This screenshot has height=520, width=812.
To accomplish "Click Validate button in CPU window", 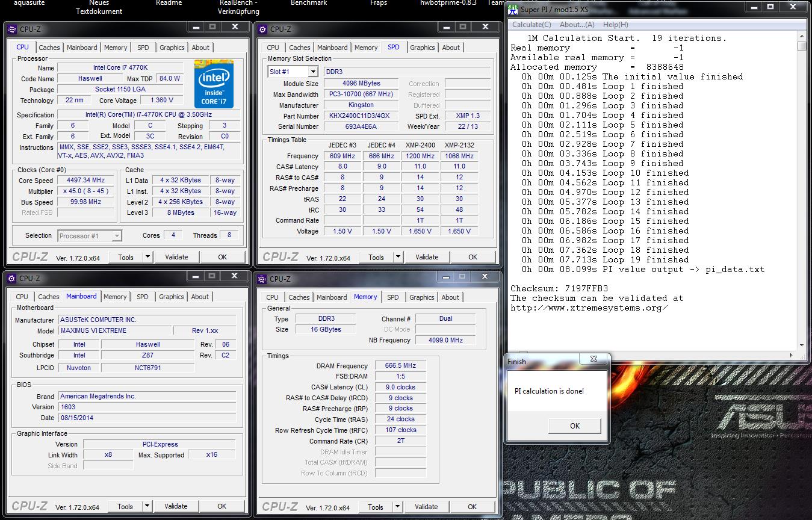I will 176,257.
